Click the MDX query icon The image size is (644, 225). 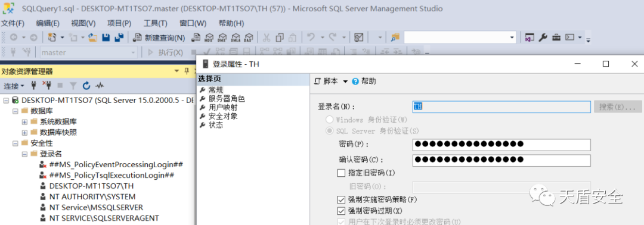click(x=209, y=37)
